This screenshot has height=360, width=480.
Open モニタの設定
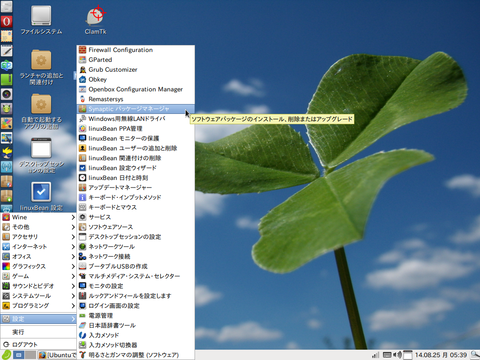[136, 286]
